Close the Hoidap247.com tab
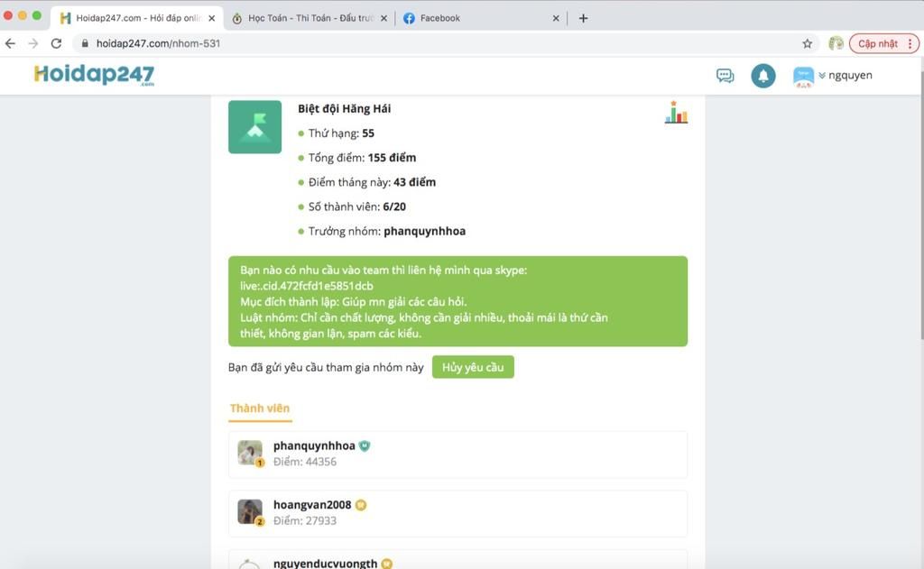This screenshot has height=569, width=924. [212, 18]
